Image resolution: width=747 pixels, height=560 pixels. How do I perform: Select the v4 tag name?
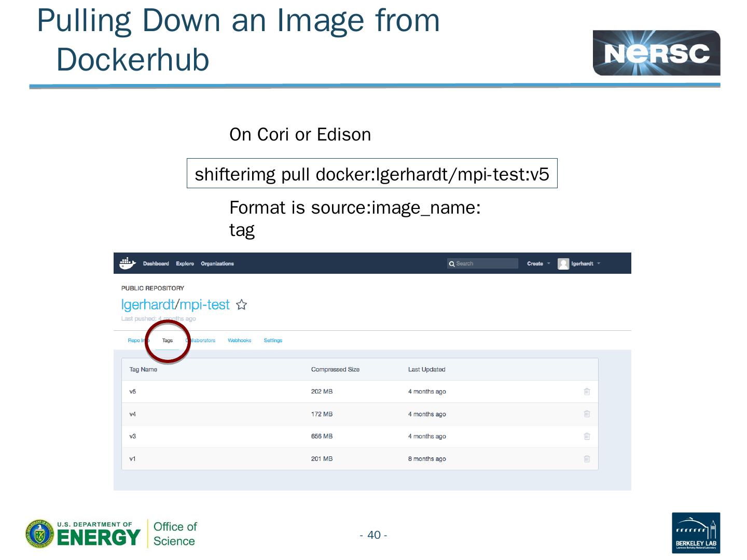point(133,414)
